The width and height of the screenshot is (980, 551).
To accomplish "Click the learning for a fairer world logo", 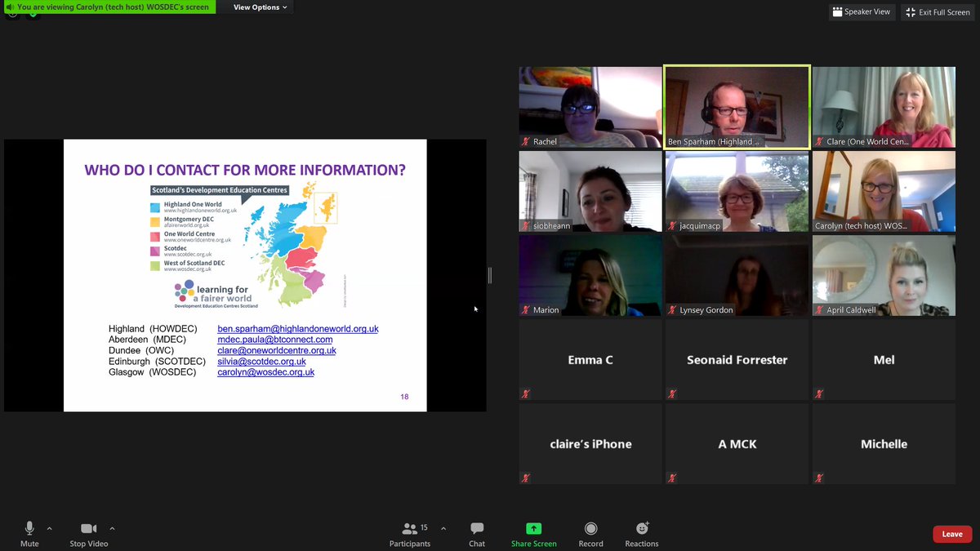I will pos(216,293).
